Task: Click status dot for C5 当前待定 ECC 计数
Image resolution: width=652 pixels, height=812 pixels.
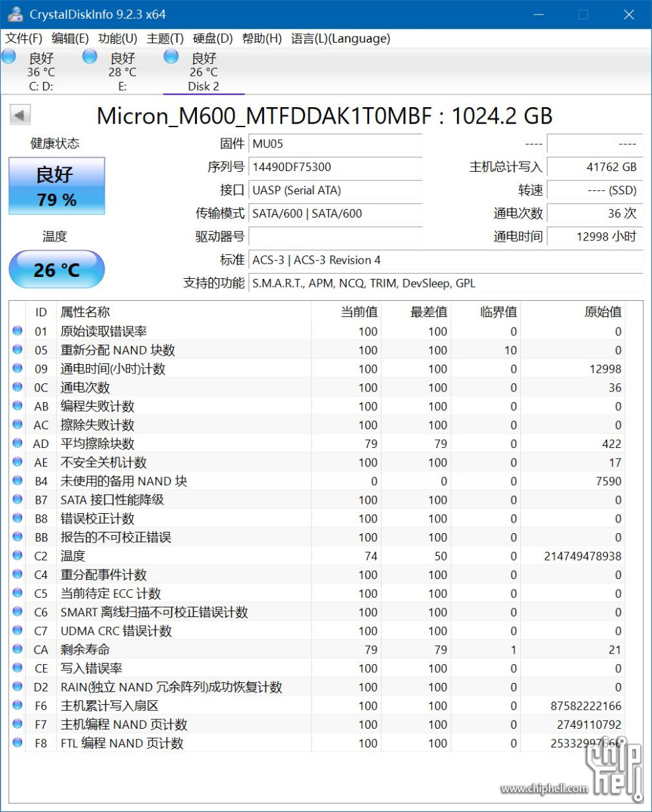Action: coord(17,592)
